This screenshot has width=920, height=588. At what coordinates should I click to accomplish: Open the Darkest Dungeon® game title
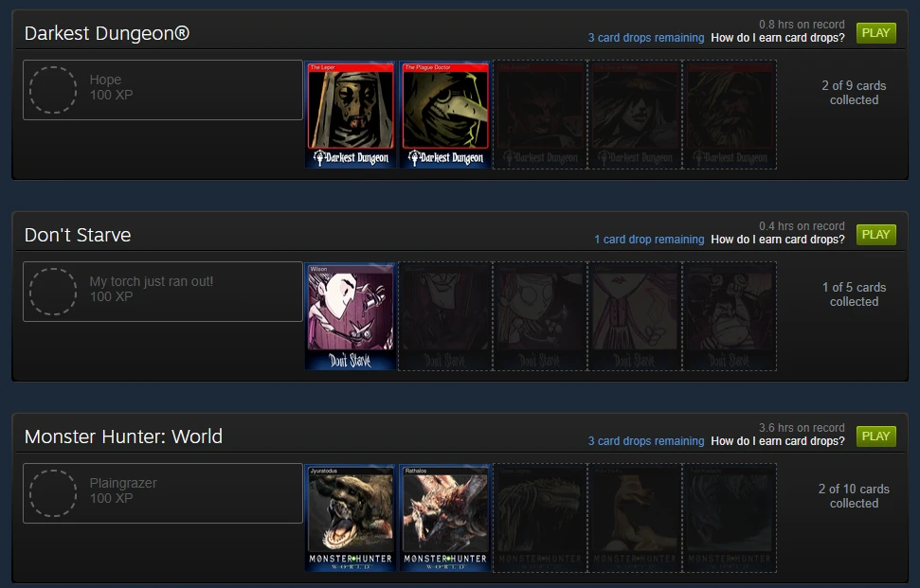click(107, 33)
